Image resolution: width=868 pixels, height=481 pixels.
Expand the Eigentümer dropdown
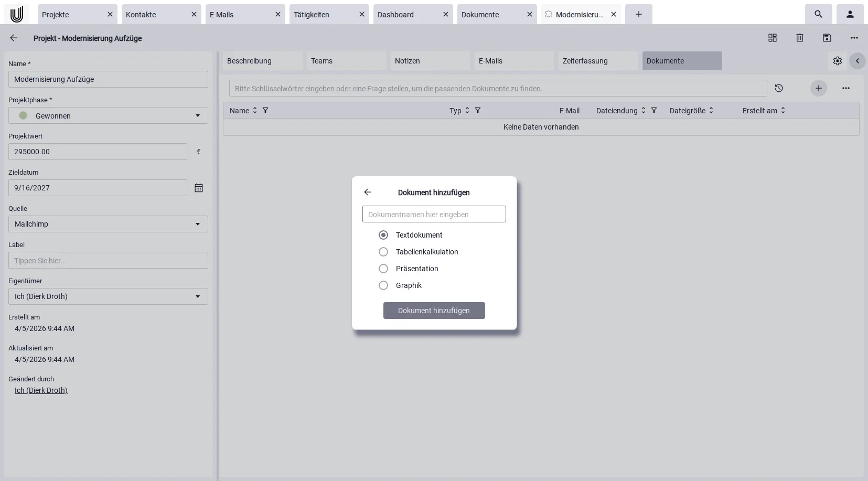point(108,296)
